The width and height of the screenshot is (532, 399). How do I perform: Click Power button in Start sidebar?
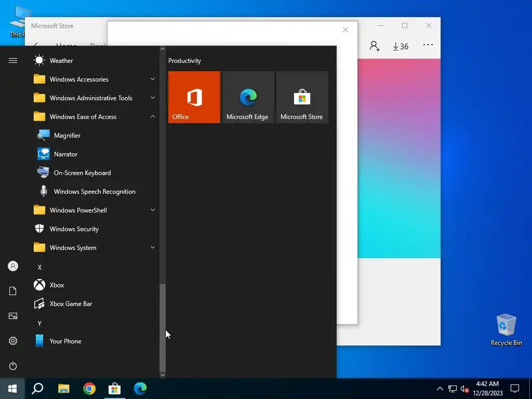[13, 366]
